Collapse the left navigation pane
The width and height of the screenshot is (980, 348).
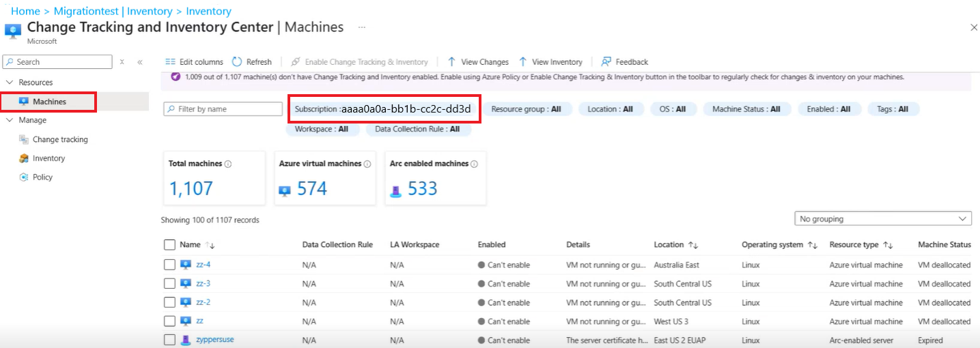click(140, 61)
